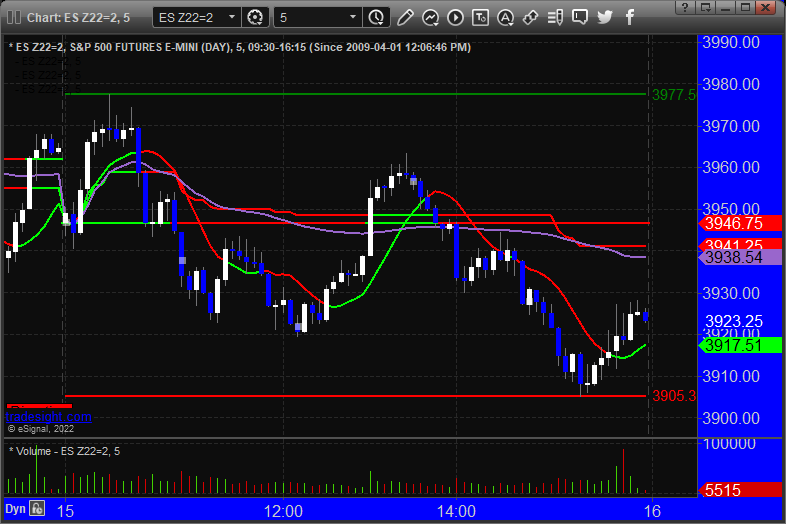
Task: Expand the ES Z22=2 symbol dropdown
Action: click(x=232, y=17)
